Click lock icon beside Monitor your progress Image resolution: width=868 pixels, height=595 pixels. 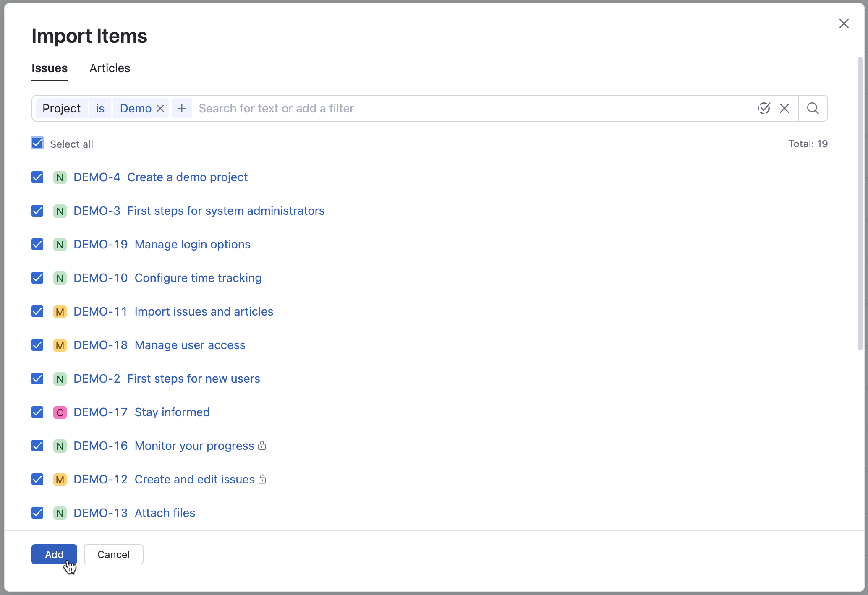(x=262, y=445)
